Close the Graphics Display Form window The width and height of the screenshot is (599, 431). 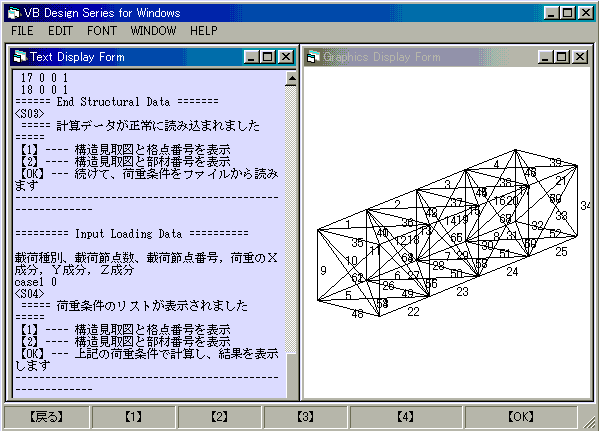tap(580, 57)
